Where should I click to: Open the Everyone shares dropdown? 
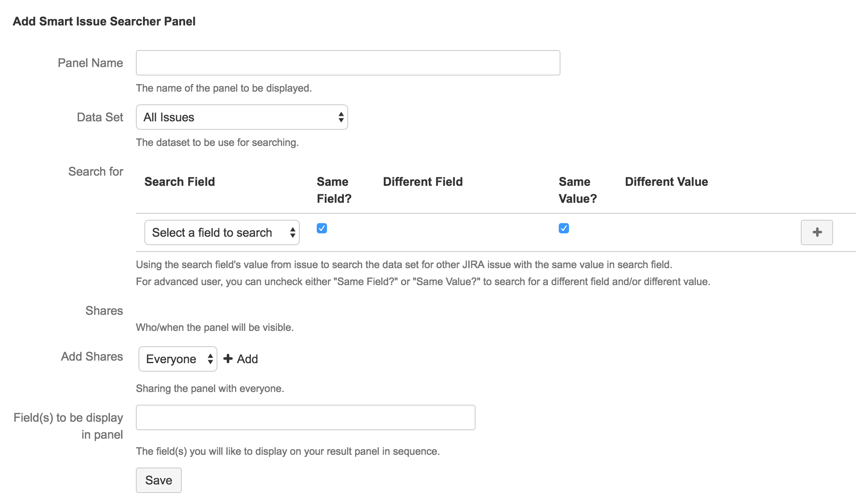[177, 358]
